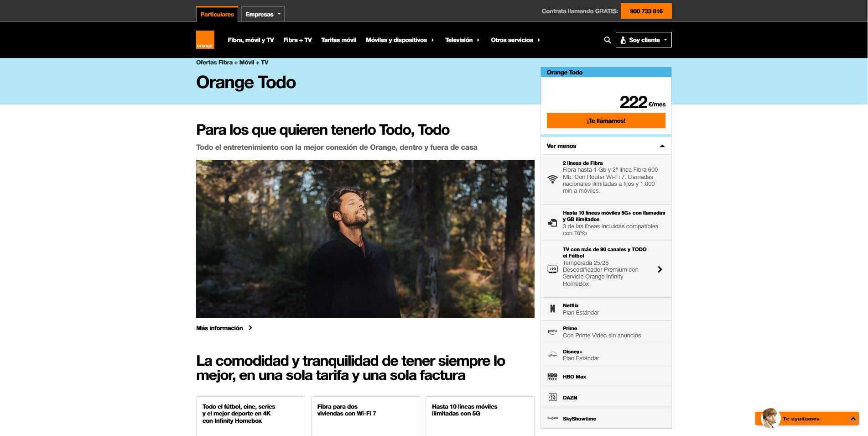The image size is (868, 436).
Task: Call the 900 733 816 button
Action: point(646,11)
